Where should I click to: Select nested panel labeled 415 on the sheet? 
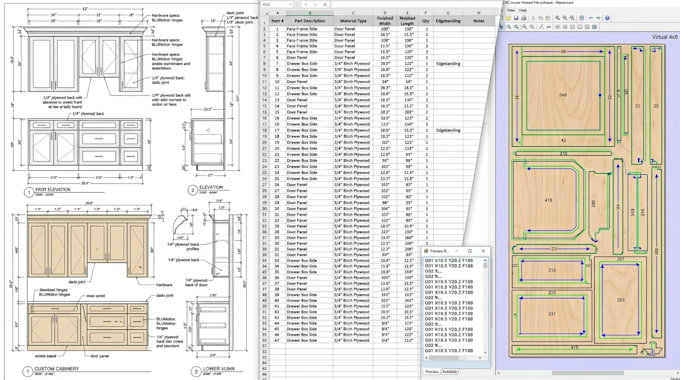pyautogui.click(x=548, y=200)
